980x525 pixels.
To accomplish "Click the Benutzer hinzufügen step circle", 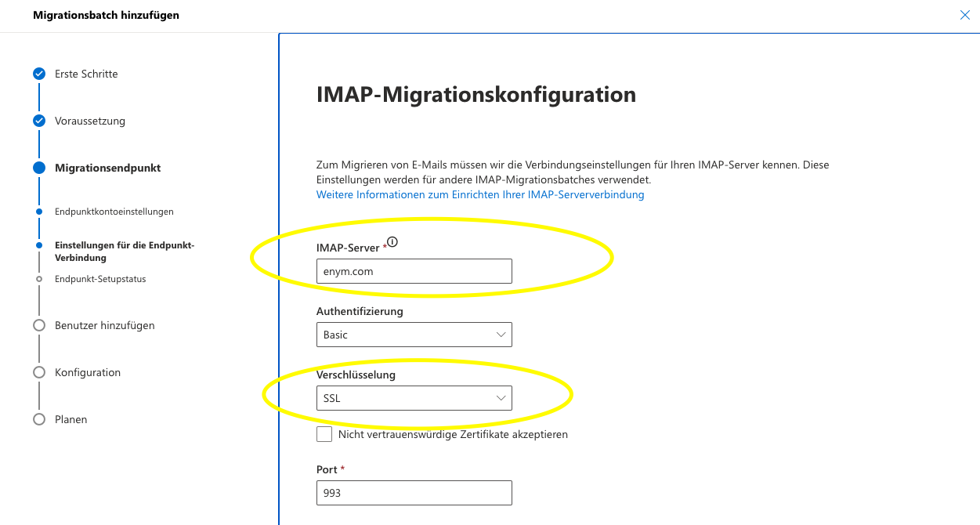I will pos(39,325).
